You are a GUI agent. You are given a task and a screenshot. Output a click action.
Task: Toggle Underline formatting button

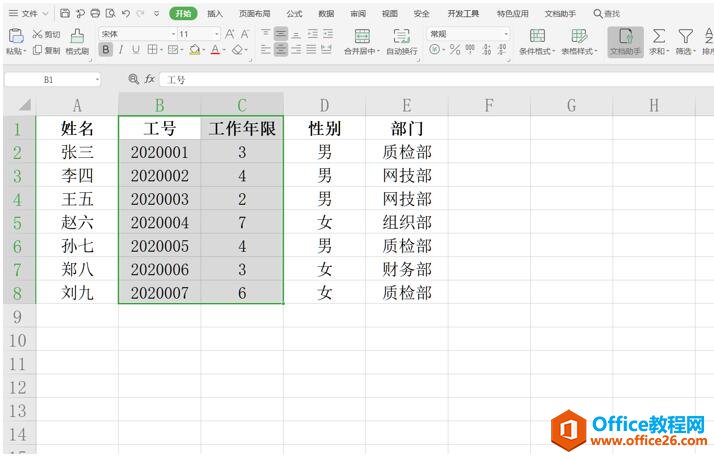point(136,50)
